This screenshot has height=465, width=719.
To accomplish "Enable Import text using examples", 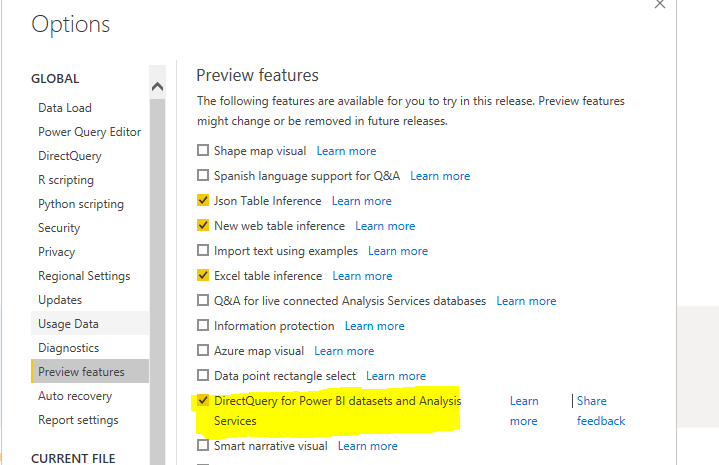I will click(203, 250).
